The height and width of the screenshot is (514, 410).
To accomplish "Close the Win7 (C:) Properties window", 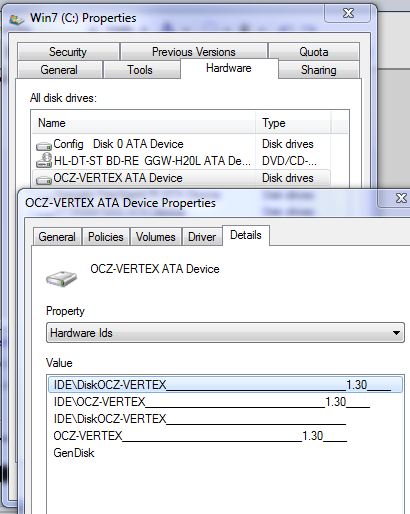I will [x=348, y=13].
